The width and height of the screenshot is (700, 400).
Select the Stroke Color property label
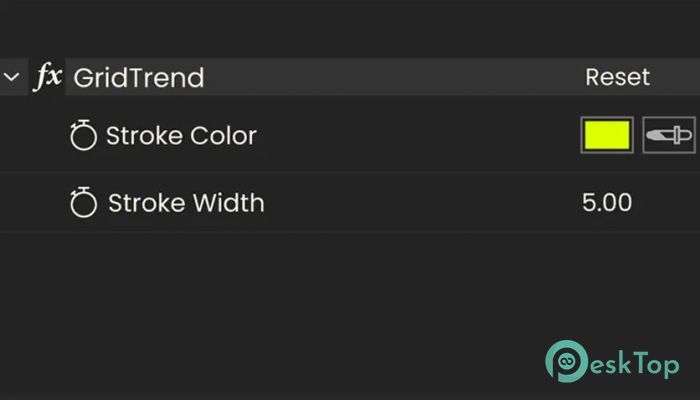click(x=181, y=137)
